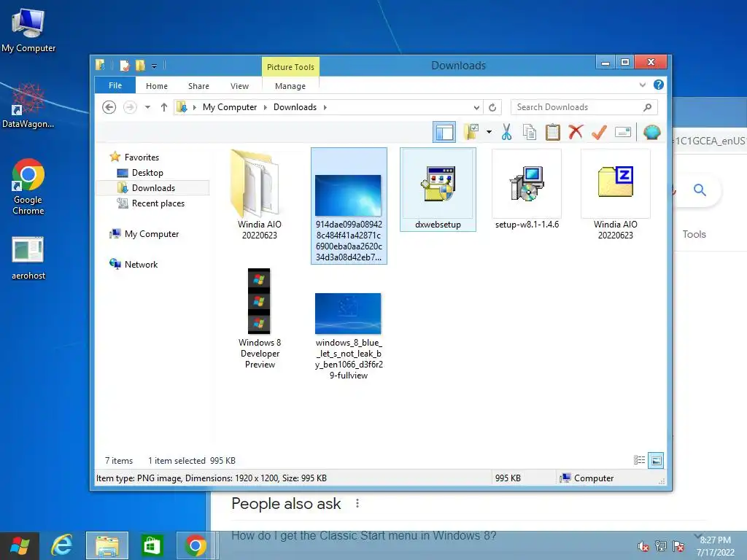The height and width of the screenshot is (560, 747).
Task: Switch to details view in status bar
Action: pyautogui.click(x=639, y=460)
